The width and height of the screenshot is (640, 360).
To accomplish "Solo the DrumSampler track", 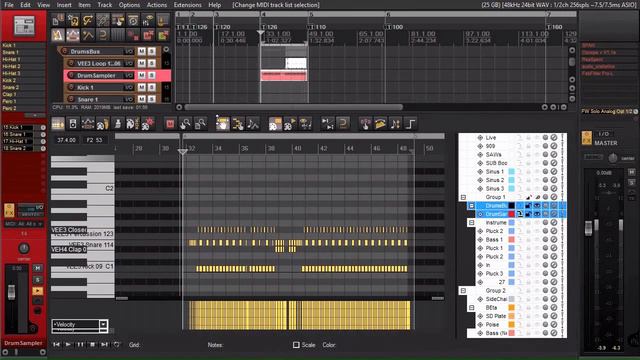I will click(151, 76).
